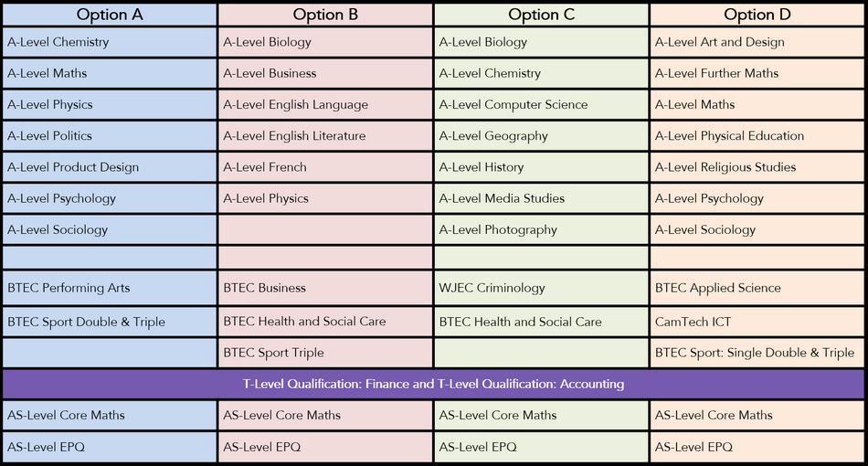868x466 pixels.
Task: Click the Option A column header
Action: tap(108, 15)
